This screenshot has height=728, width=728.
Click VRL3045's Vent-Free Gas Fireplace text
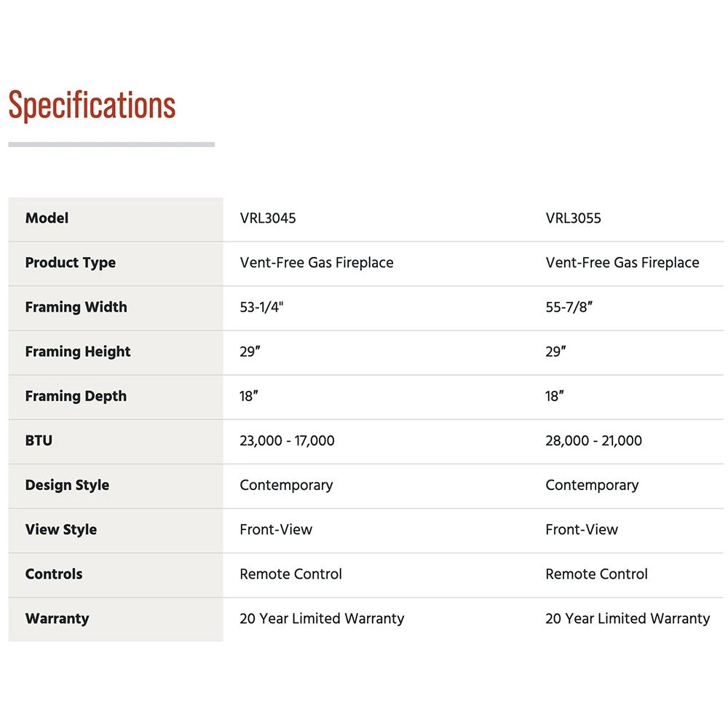point(317,263)
